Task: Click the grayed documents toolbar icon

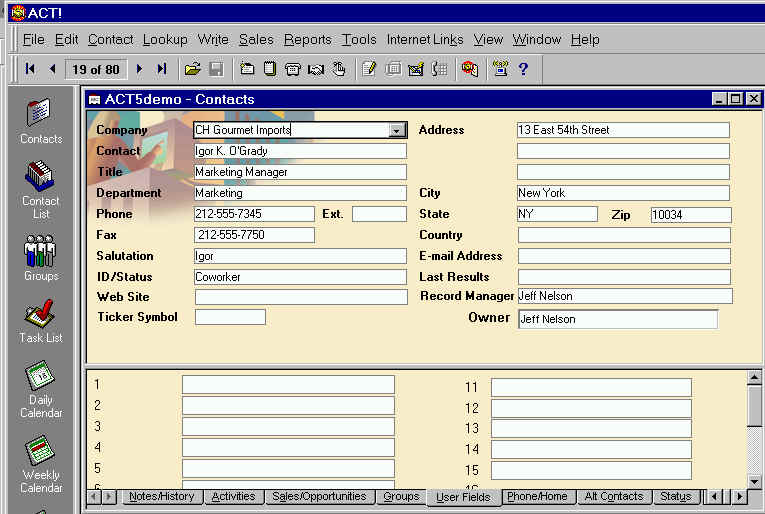Action: coord(393,69)
